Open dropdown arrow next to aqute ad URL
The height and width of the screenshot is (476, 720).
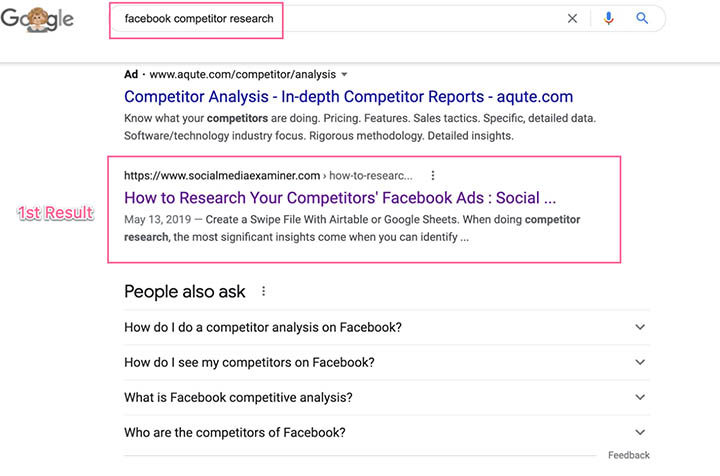pyautogui.click(x=344, y=74)
